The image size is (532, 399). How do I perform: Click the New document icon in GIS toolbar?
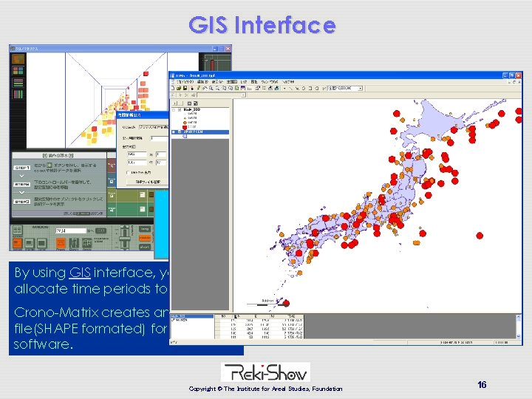point(172,88)
